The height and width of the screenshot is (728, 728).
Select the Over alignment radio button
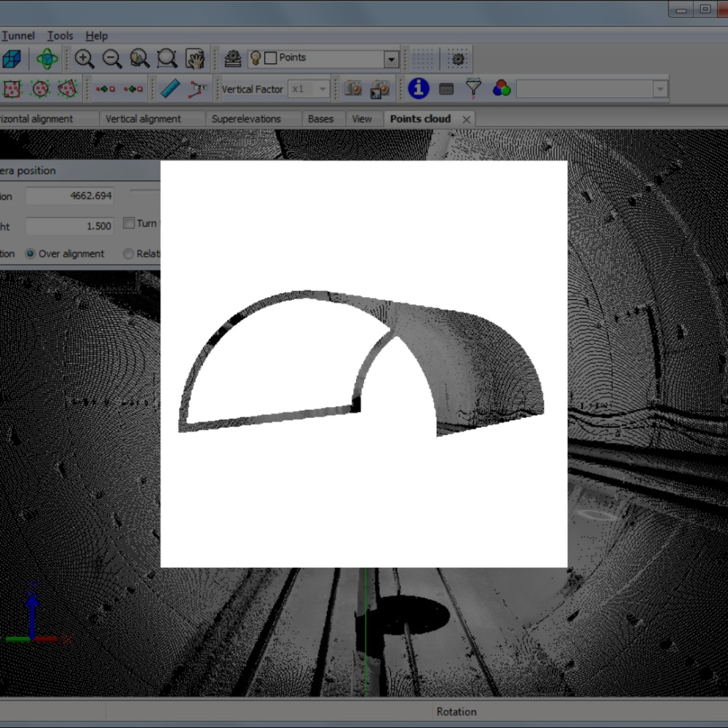click(x=30, y=253)
